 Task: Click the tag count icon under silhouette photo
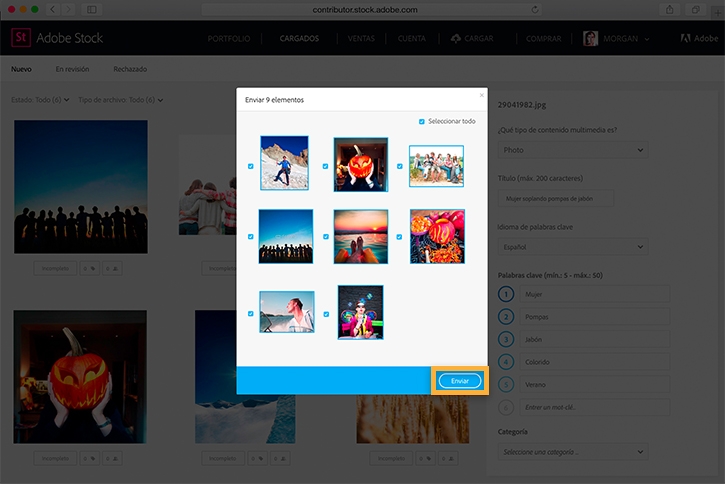pyautogui.click(x=90, y=269)
